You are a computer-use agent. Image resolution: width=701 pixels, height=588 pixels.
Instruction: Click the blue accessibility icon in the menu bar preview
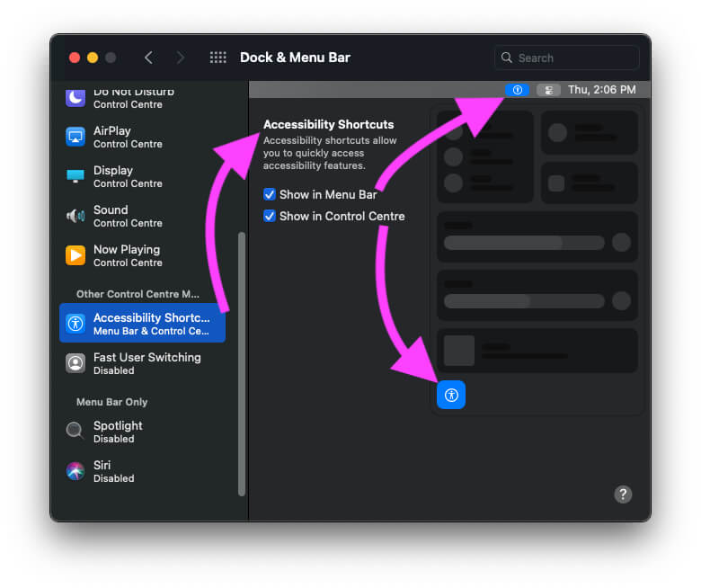tap(517, 90)
